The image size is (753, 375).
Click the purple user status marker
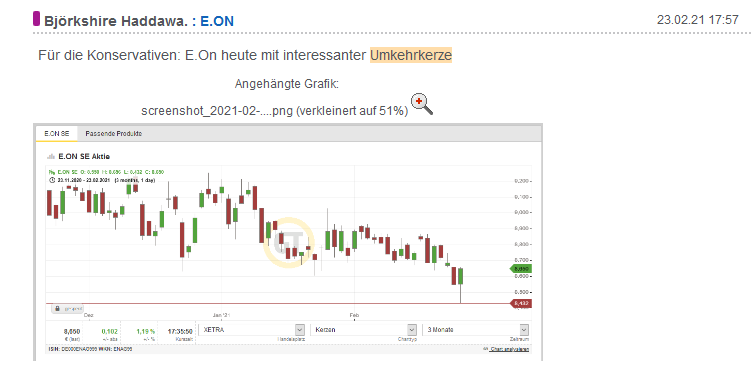[x=36, y=19]
